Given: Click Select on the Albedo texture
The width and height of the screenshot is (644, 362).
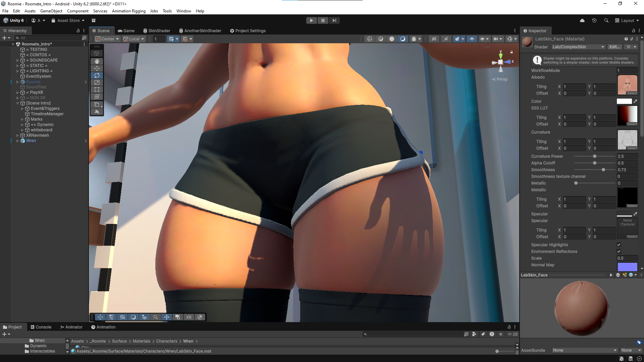Looking at the screenshot, I should 632,94.
